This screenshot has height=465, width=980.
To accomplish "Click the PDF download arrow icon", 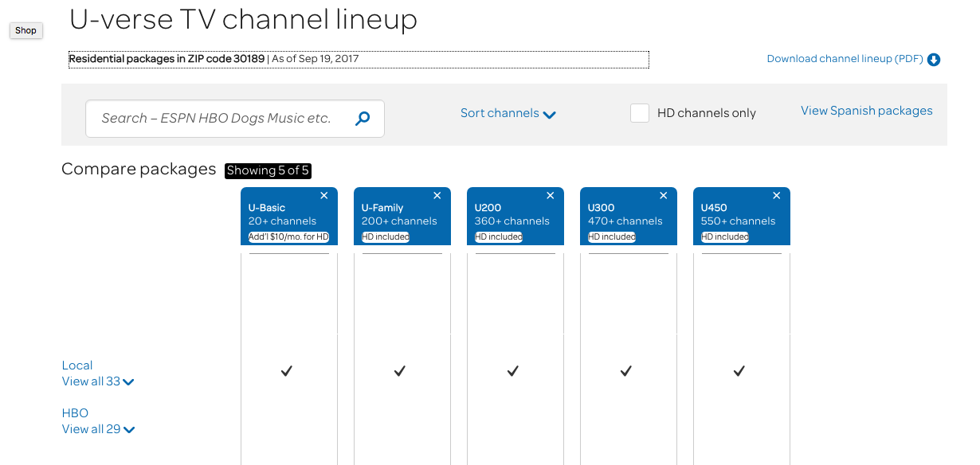I will 934,60.
